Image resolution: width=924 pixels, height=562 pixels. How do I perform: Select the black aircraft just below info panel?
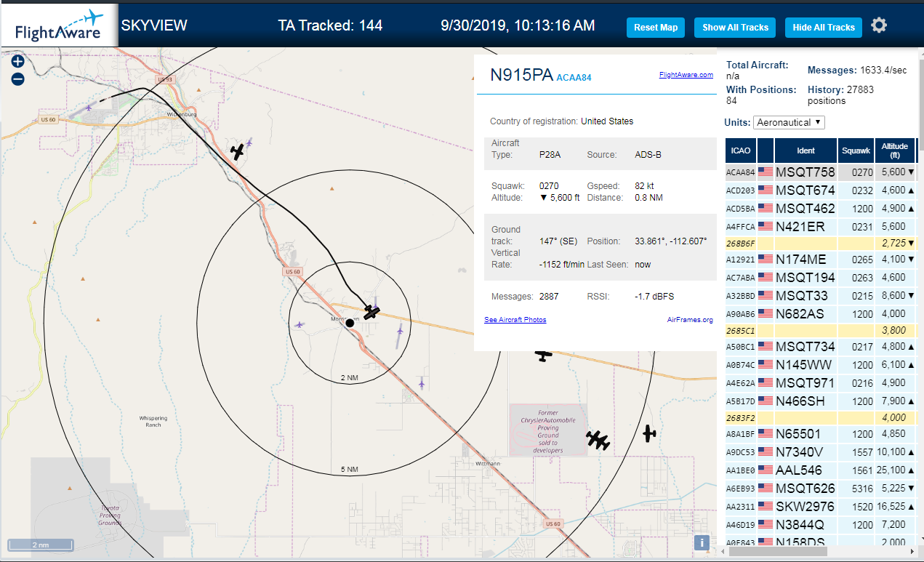(543, 356)
